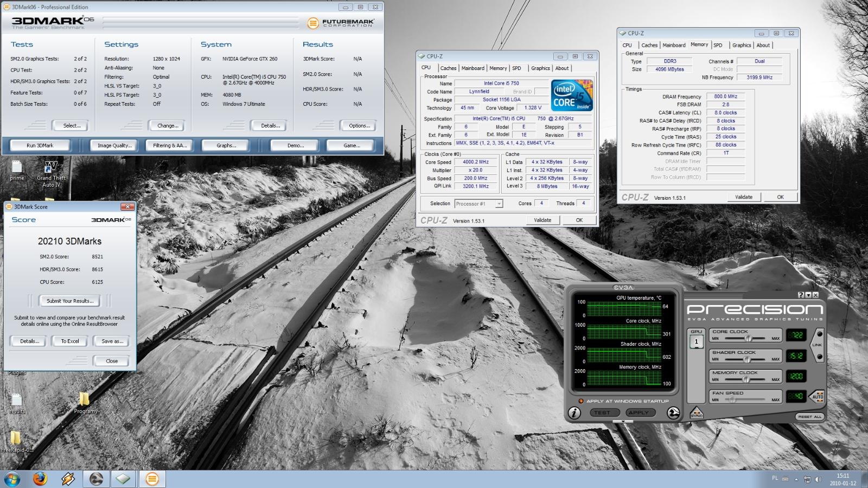Export score with To Excel button
The width and height of the screenshot is (868, 488).
70,341
